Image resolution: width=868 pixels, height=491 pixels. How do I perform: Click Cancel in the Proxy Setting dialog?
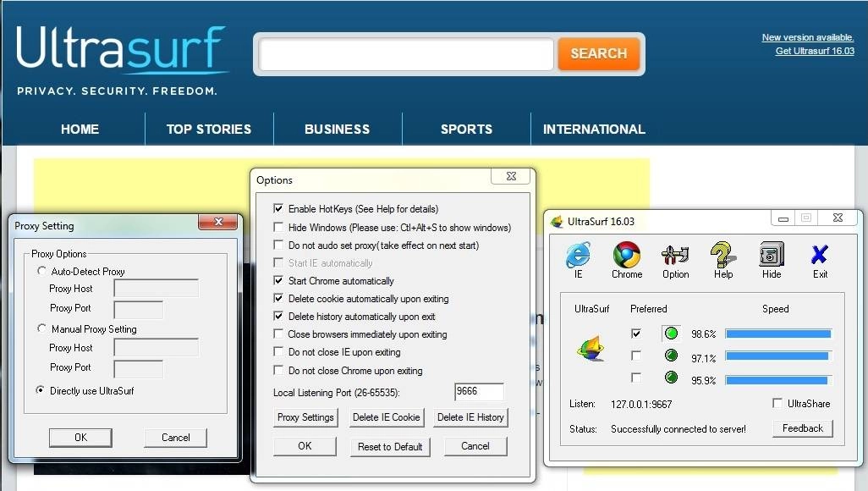pyautogui.click(x=175, y=438)
